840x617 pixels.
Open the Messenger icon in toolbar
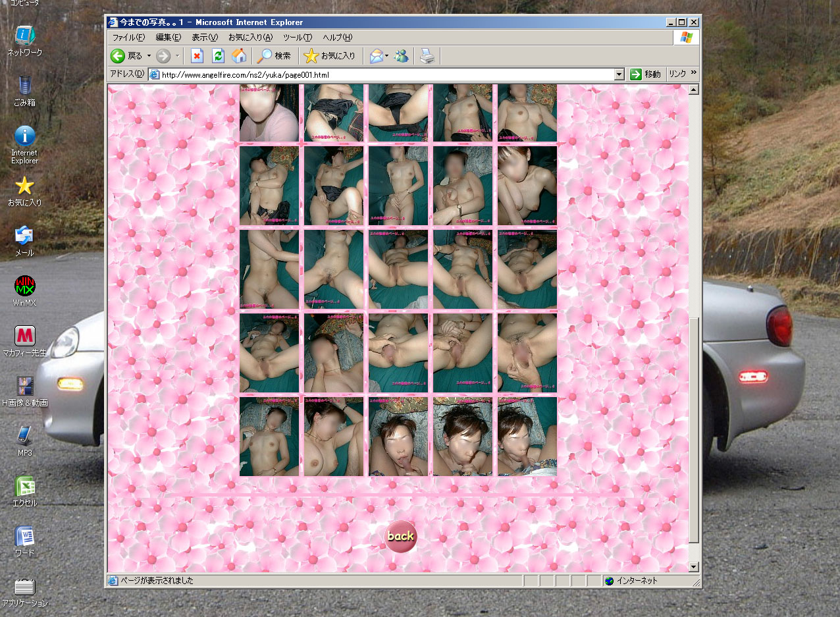(401, 56)
